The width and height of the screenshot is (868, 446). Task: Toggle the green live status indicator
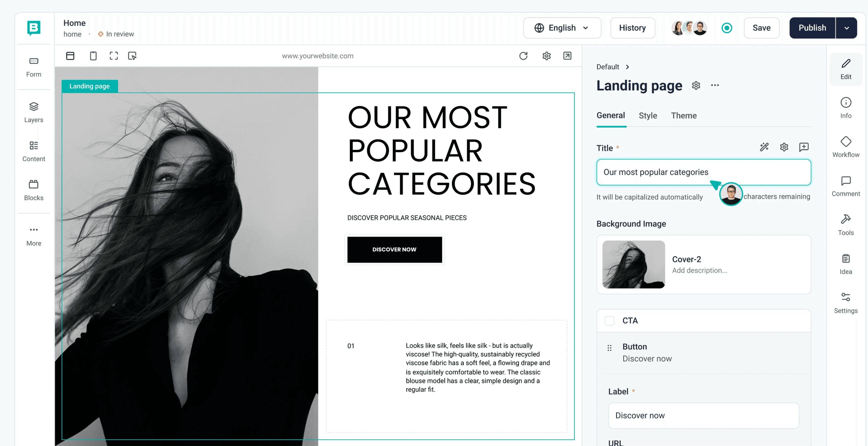(727, 28)
